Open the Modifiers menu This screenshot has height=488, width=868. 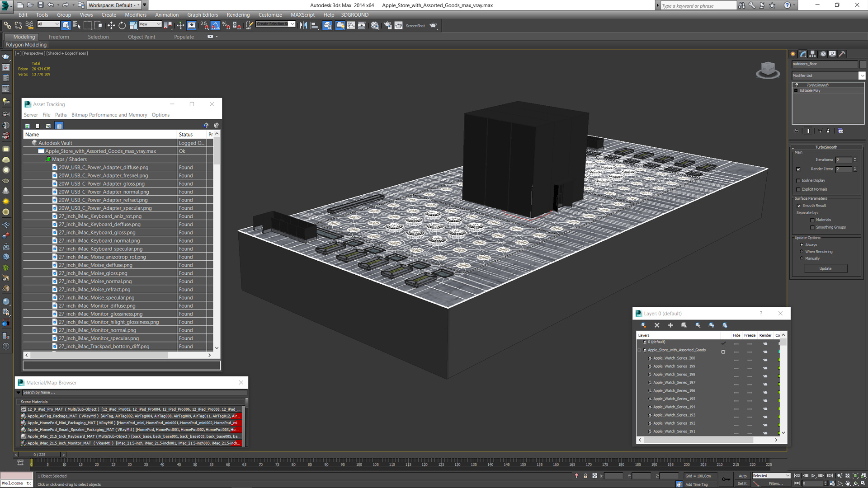pos(136,15)
